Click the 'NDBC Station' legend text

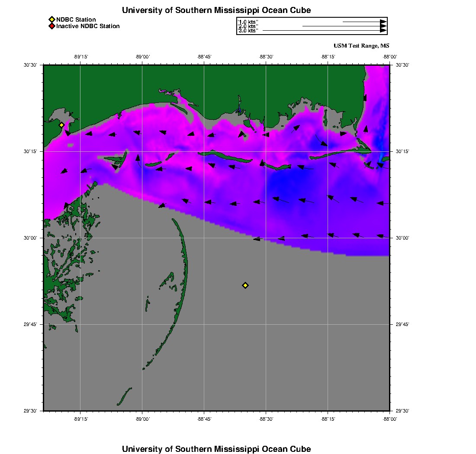point(76,19)
